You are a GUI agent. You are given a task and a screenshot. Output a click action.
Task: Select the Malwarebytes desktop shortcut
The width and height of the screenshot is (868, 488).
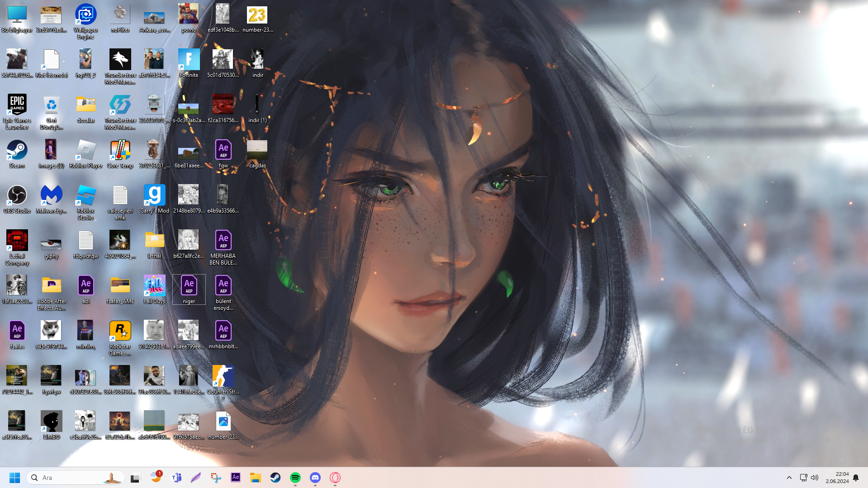pos(52,199)
